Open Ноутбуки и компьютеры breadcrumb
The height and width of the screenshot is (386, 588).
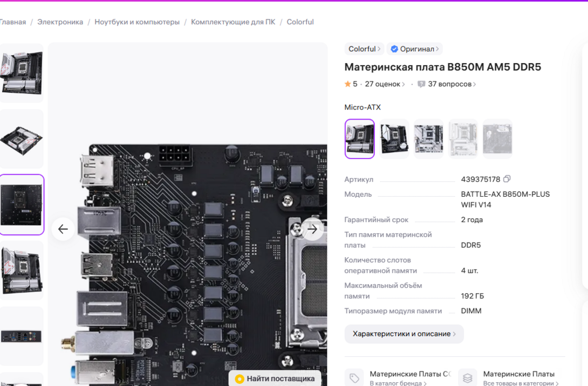click(x=137, y=22)
